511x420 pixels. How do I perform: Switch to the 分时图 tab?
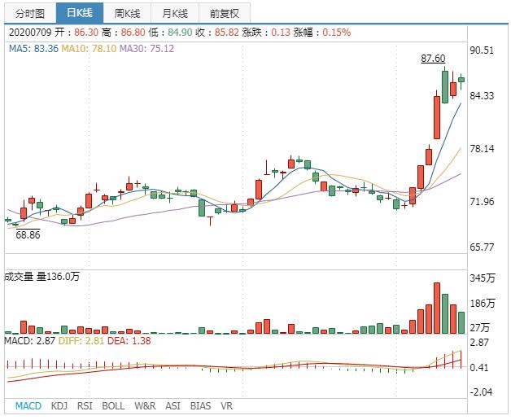pyautogui.click(x=29, y=14)
